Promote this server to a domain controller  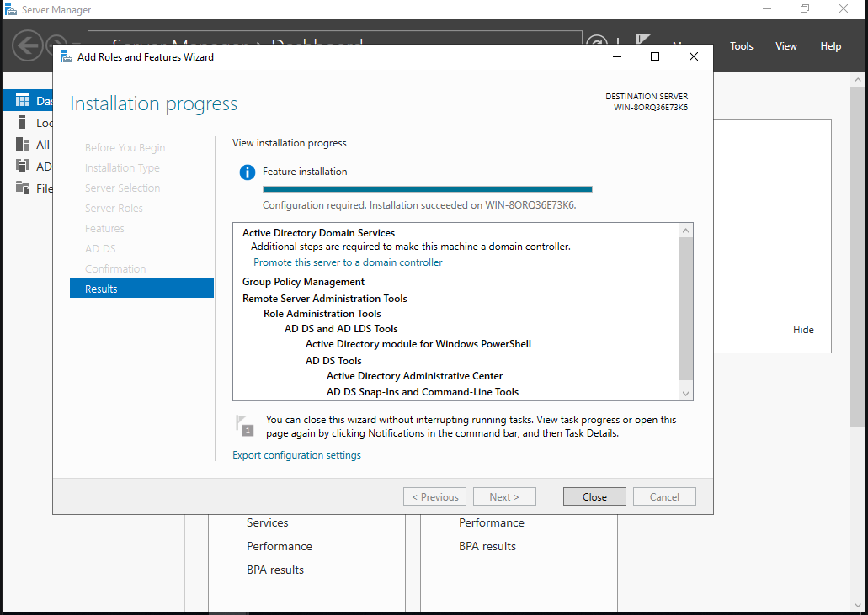pos(348,262)
